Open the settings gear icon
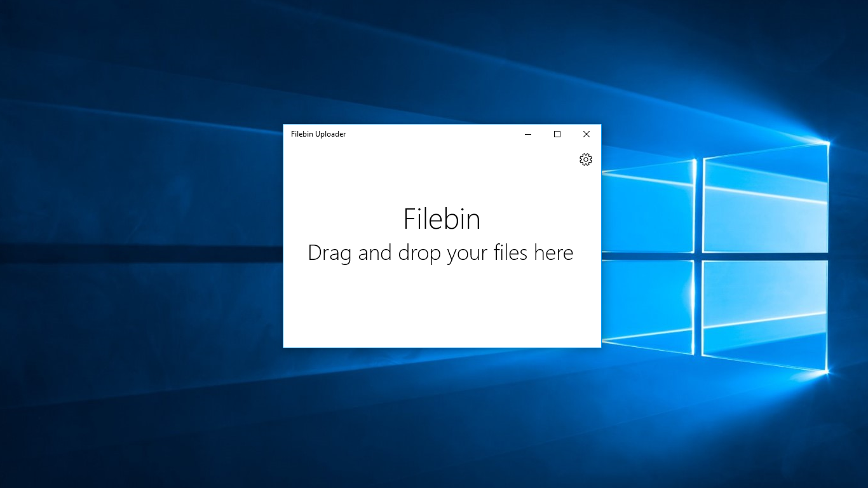 pyautogui.click(x=586, y=159)
